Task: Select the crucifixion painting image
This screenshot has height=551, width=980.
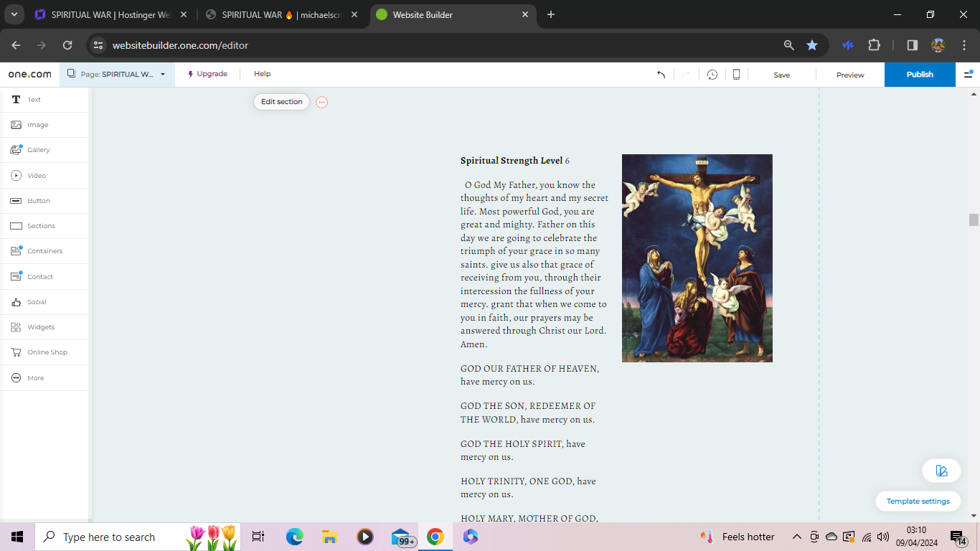Action: [x=697, y=258]
